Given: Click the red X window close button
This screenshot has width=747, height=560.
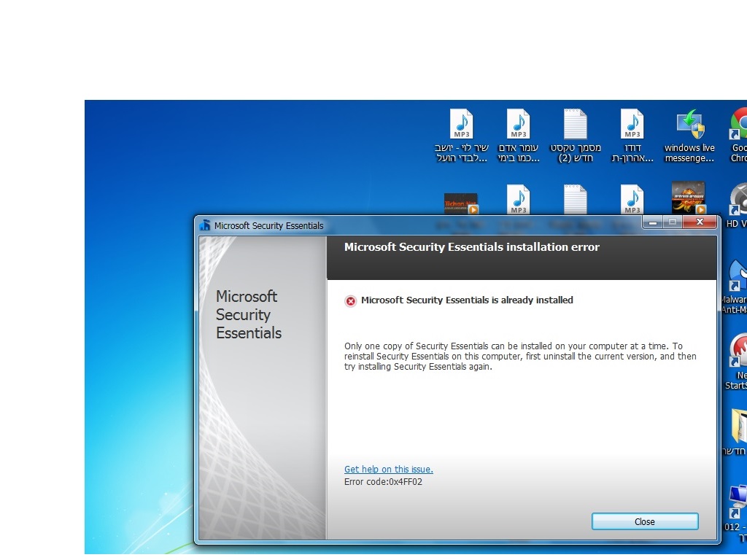Looking at the screenshot, I should tap(699, 222).
